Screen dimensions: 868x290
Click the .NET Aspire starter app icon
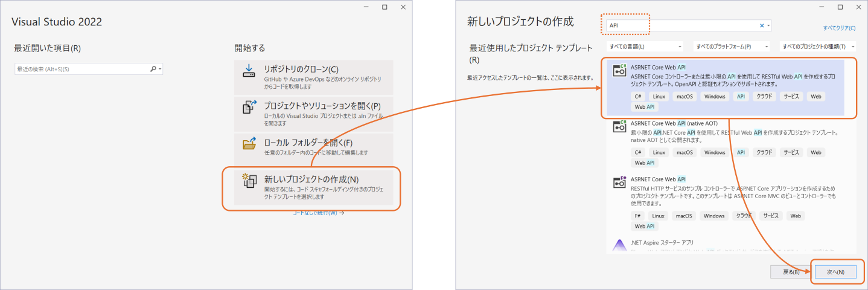pos(619,245)
